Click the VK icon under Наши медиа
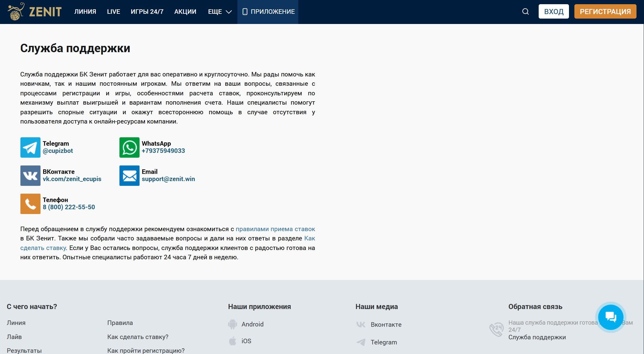The height and width of the screenshot is (354, 644). click(361, 325)
